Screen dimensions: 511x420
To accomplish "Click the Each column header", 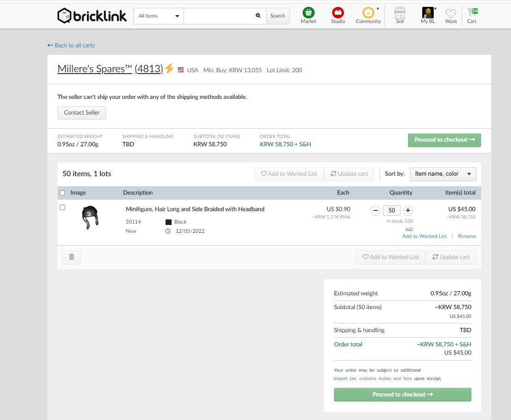I will tap(343, 193).
